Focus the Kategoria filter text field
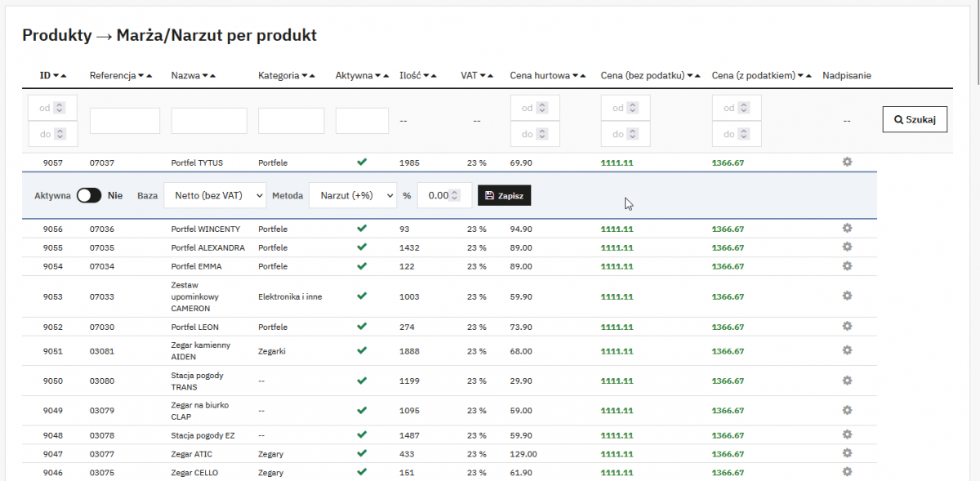Viewport: 980px width, 481px height. (292, 121)
